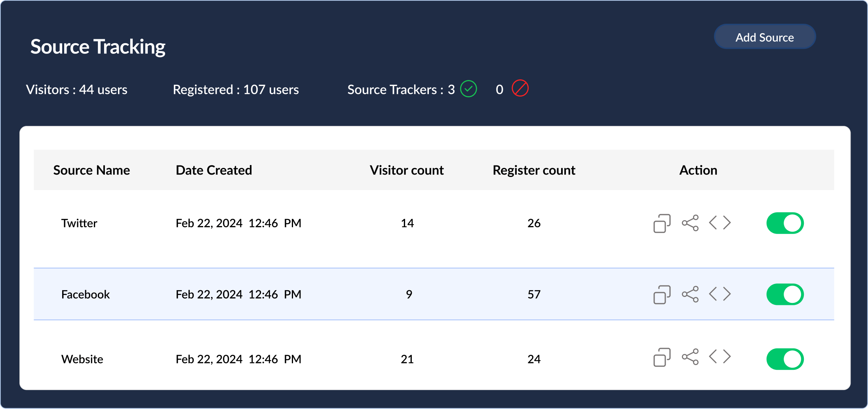Disable the Website source toggle

785,358
